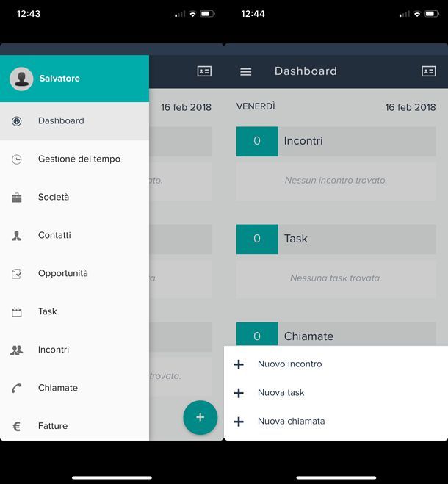Open Opportunità in the side menu
The image size is (448, 484).
point(74,273)
